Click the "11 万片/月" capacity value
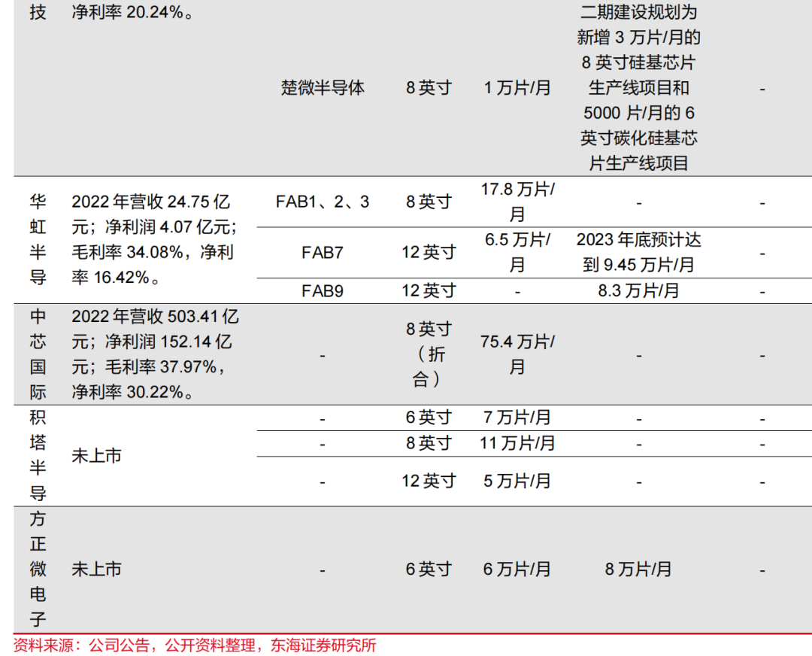 click(x=517, y=444)
